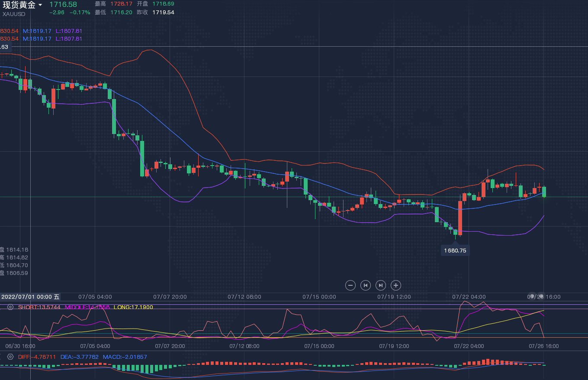Click the 昨收 1719.54 previous close
Image resolution: width=588 pixels, height=380 pixels.
(163, 12)
